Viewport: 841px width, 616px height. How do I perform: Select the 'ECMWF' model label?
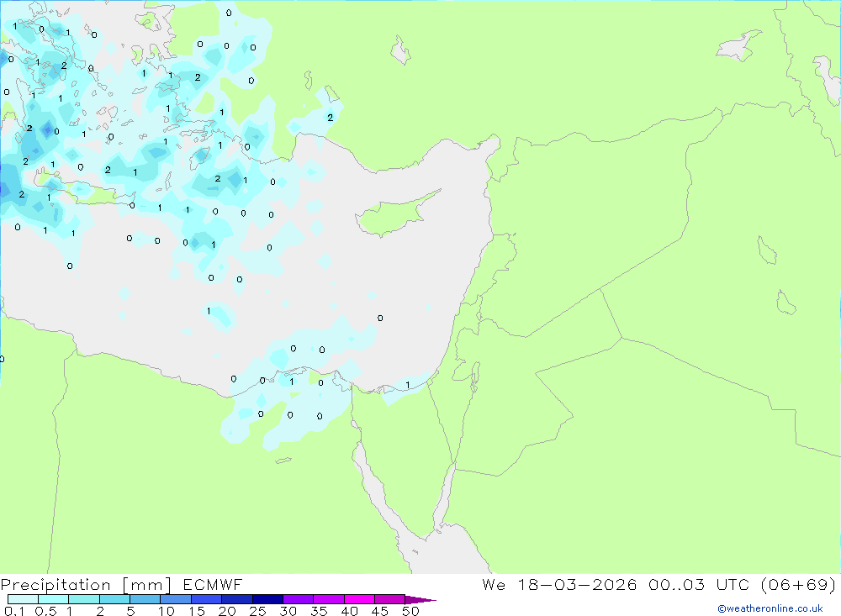(213, 585)
